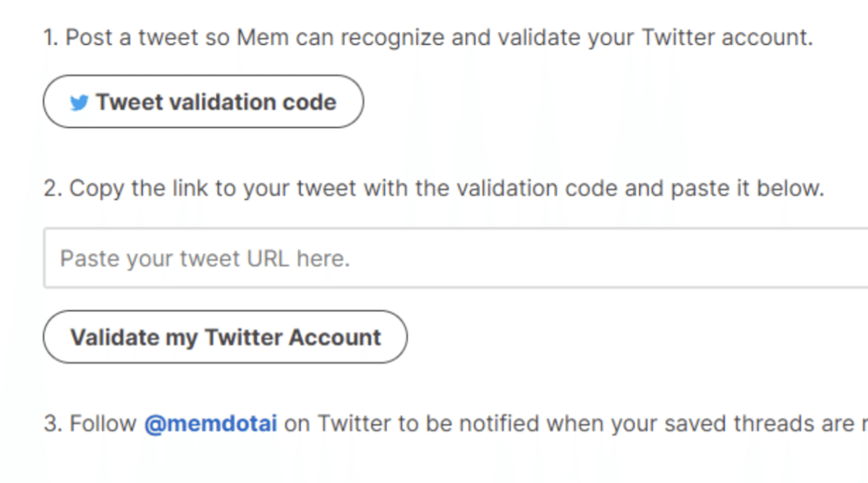Click the Tweet validation code button
Image resolution: width=868 pixels, height=483 pixels.
point(203,102)
